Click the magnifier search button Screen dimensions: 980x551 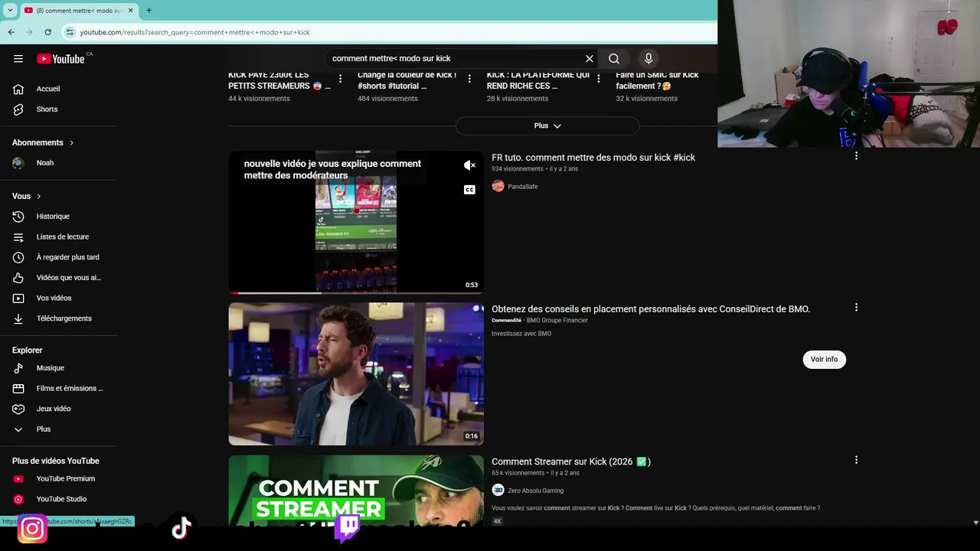pos(614,58)
